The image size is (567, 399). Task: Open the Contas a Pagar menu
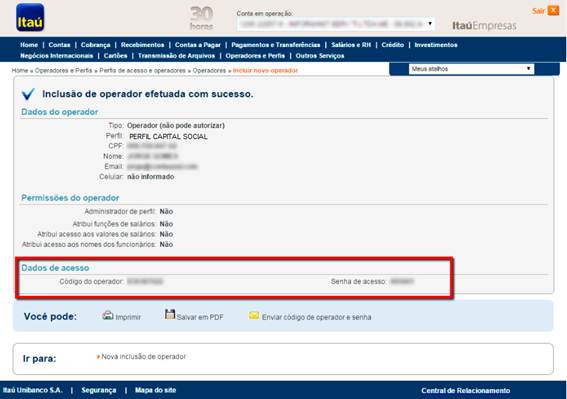coord(198,45)
